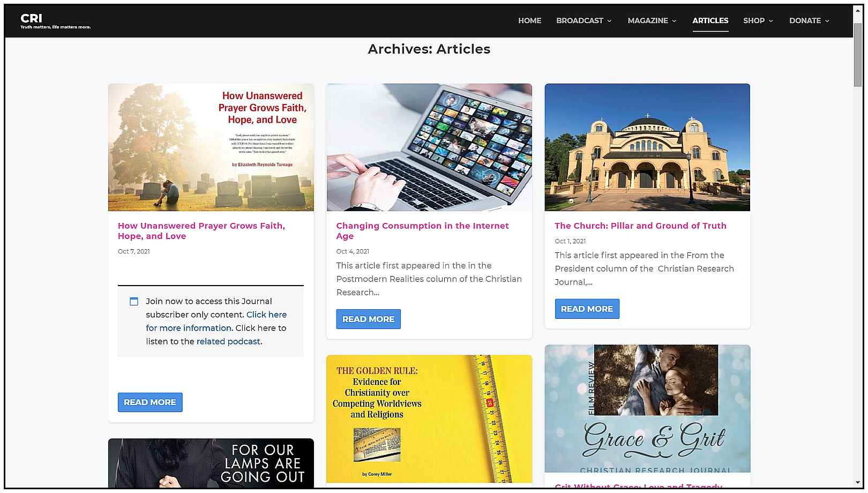Open the Changing Consumption in the Internet Age title
Viewport: 868px width, 493px height.
pos(422,231)
